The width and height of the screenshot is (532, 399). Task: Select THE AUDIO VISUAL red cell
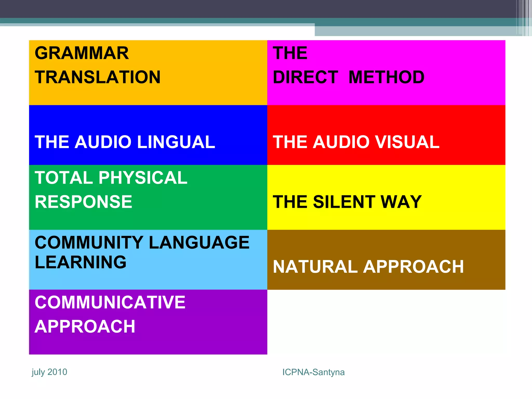[386, 135]
